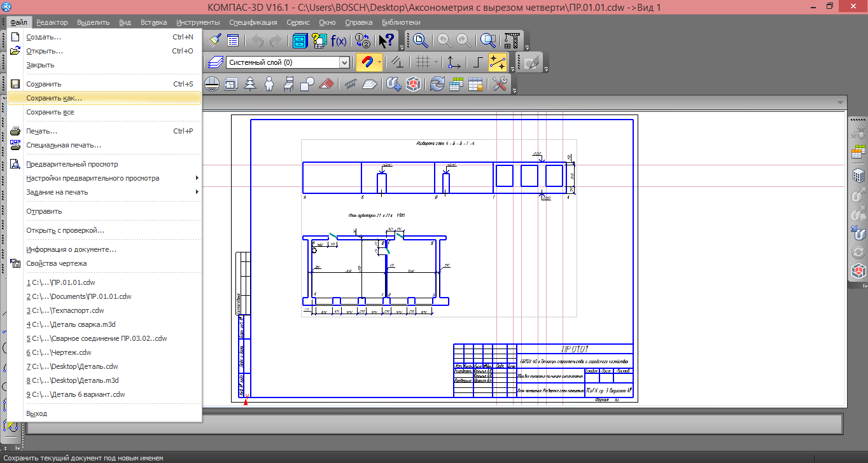
Task: Open the What's This help cursor tool
Action: (x=386, y=41)
